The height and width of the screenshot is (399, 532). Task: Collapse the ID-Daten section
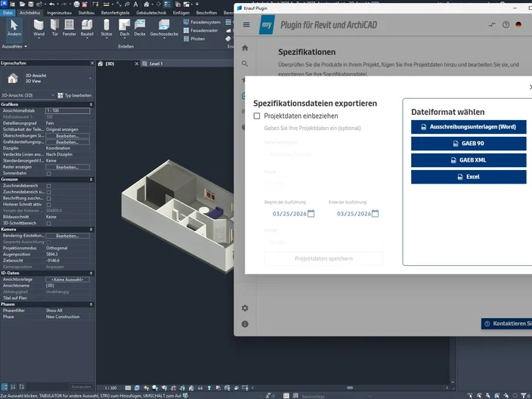[91, 273]
